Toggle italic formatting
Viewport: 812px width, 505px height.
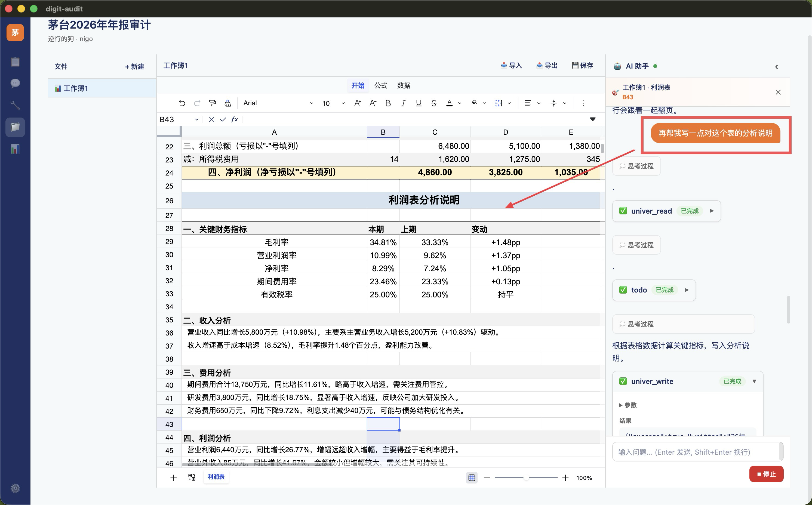click(x=403, y=103)
